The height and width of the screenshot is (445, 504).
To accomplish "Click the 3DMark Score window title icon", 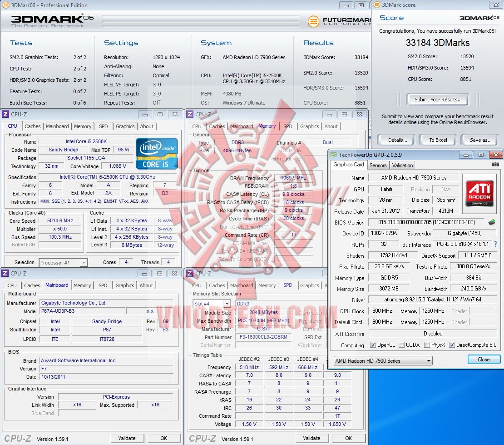I will (x=377, y=5).
